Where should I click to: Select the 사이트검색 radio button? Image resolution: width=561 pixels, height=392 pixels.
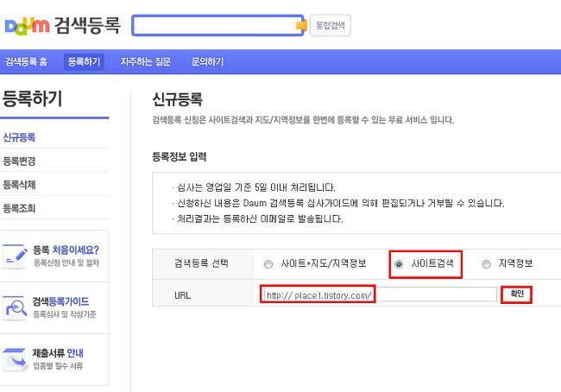tap(399, 264)
